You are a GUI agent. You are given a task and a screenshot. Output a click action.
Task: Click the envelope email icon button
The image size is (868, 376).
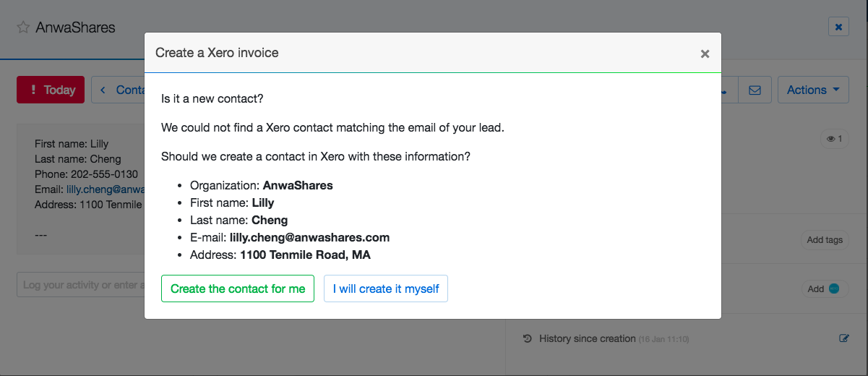pyautogui.click(x=755, y=90)
